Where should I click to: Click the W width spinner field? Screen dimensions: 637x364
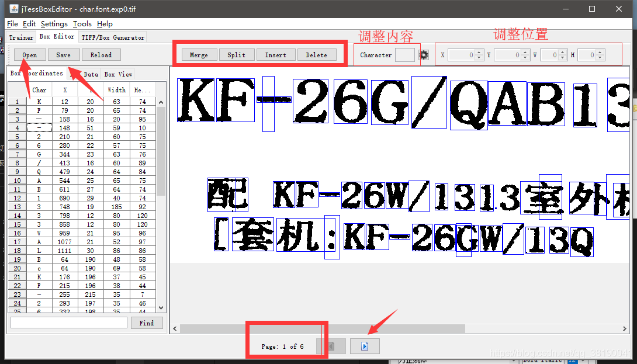coord(550,55)
